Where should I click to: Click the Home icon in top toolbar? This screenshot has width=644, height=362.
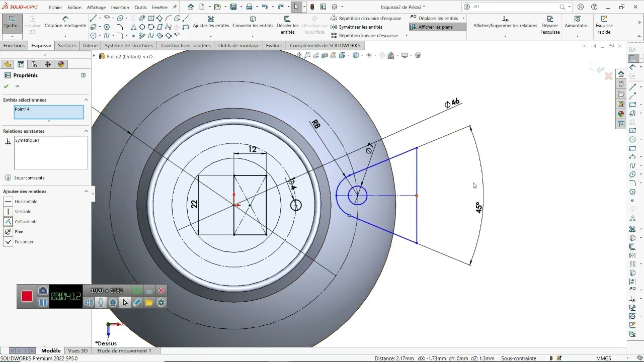[191, 7]
